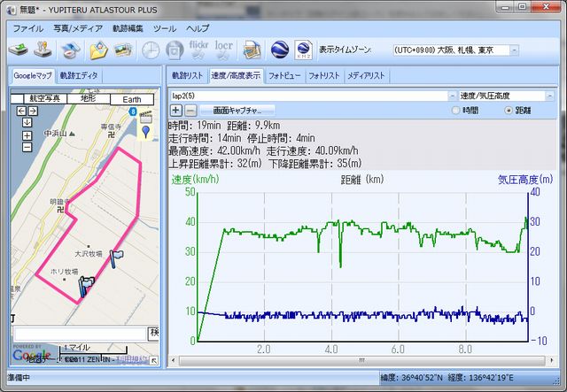Open the ヘルプ menu
Viewport: 567px width, 392px height.
coord(198,28)
